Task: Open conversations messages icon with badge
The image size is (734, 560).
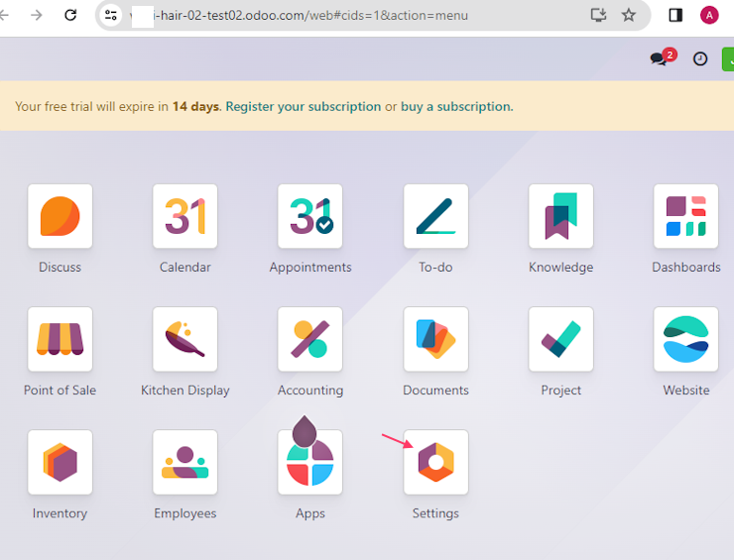Action: click(x=663, y=58)
